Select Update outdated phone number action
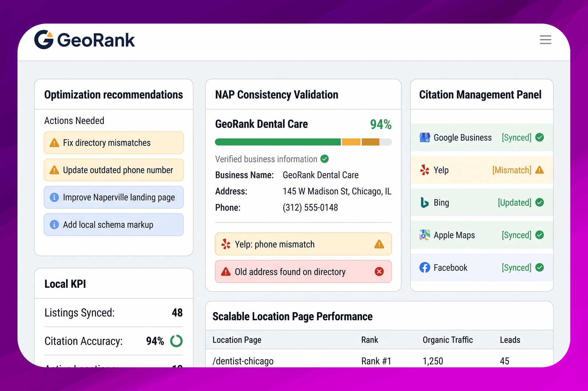This screenshot has height=391, width=588. (114, 170)
